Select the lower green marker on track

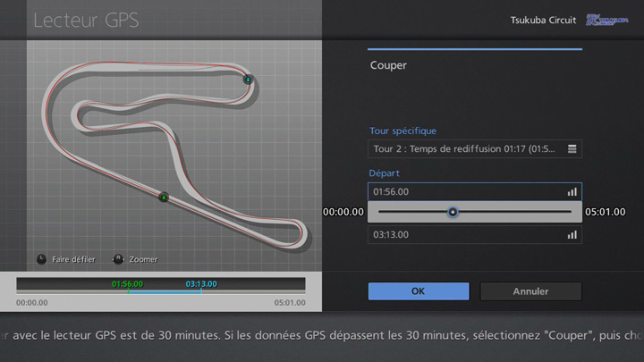163,197
